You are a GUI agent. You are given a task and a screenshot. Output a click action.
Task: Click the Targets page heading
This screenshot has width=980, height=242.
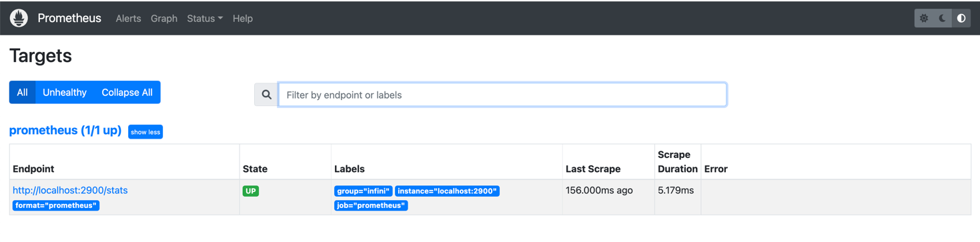41,56
